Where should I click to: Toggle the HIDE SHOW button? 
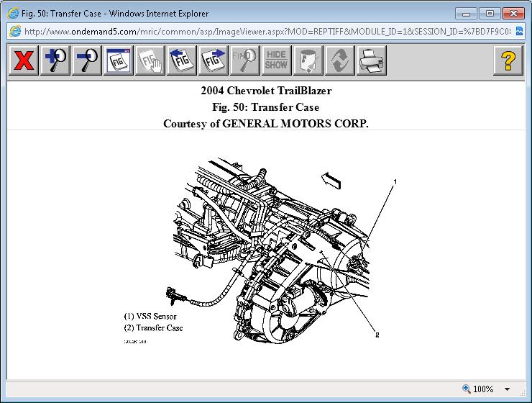point(277,60)
